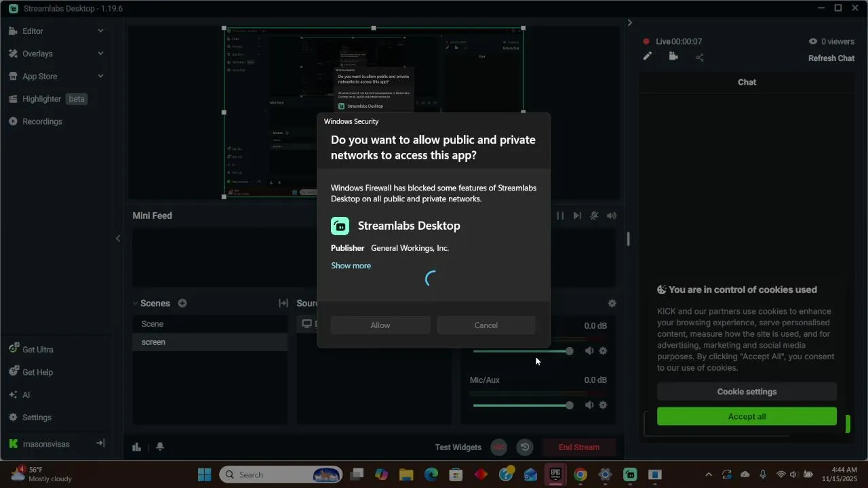
Task: Open Get Help in sidebar
Action: coord(37,372)
